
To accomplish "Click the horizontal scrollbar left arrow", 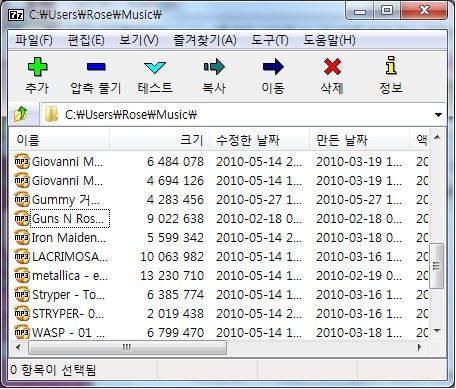I will pos(18,347).
